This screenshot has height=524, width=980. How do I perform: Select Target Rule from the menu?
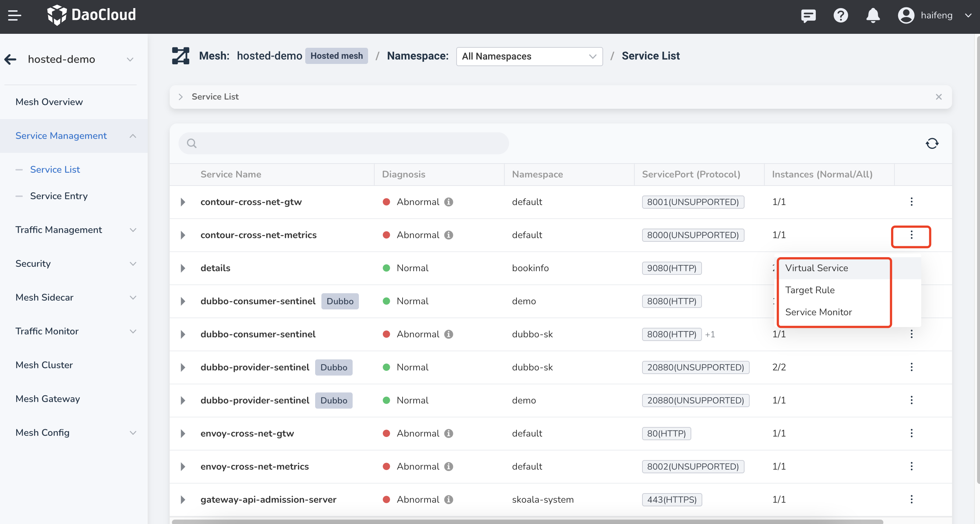(x=810, y=290)
